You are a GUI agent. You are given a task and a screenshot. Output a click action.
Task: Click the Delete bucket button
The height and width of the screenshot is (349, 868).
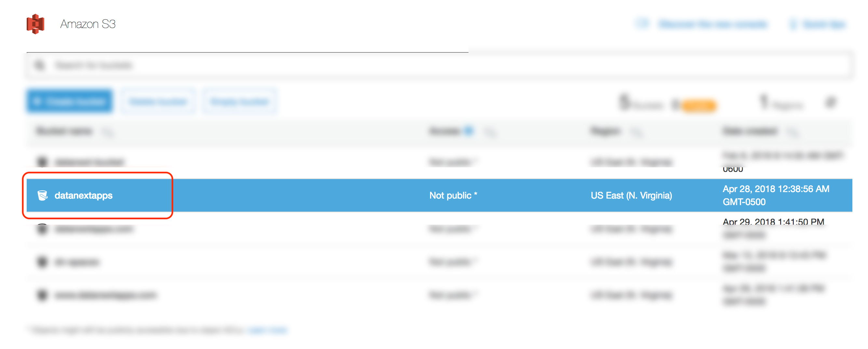(x=158, y=102)
